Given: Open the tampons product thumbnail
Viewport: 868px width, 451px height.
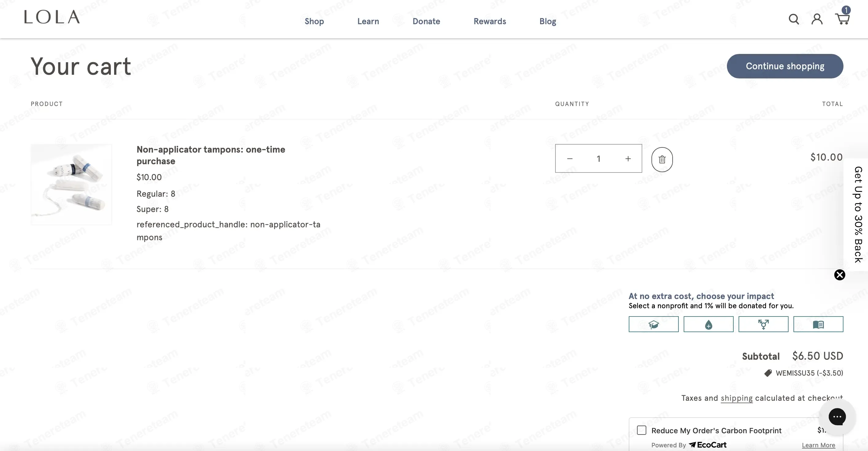Looking at the screenshot, I should click(x=71, y=184).
